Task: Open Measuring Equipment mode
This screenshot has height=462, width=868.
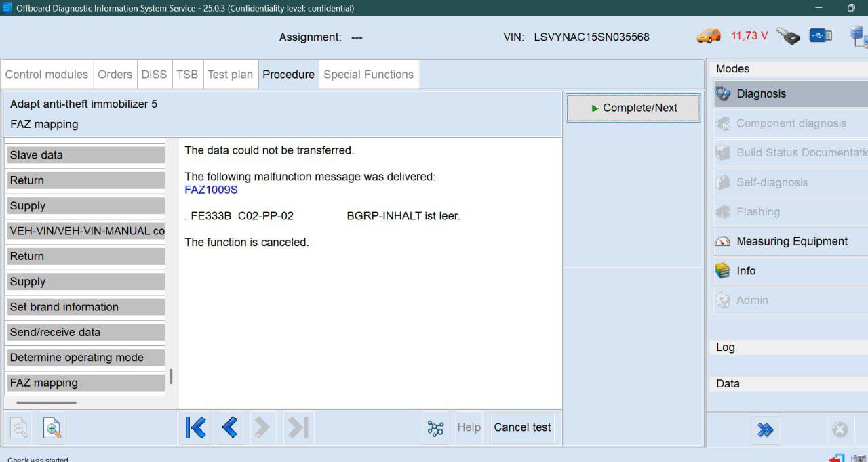Action: [791, 241]
